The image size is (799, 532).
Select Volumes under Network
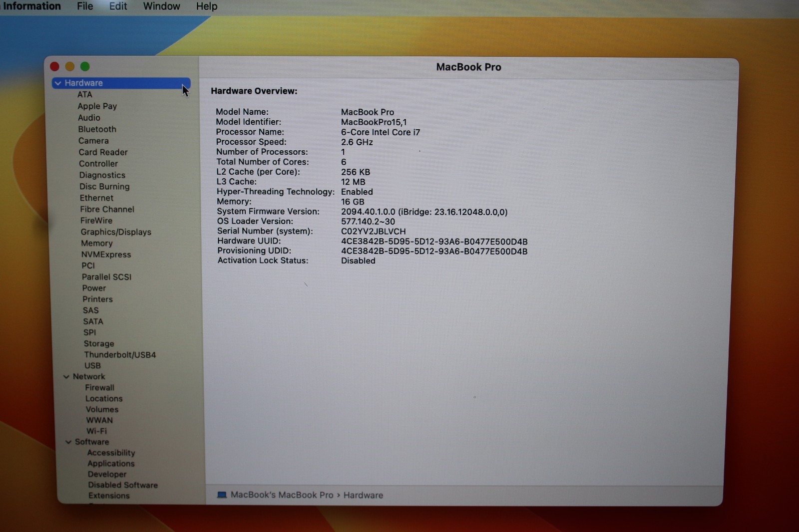102,410
